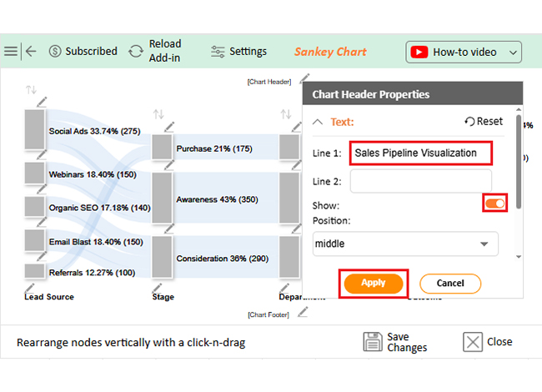Click the Save Changes floppy disk icon
The width and height of the screenshot is (542, 392).
pos(373,341)
